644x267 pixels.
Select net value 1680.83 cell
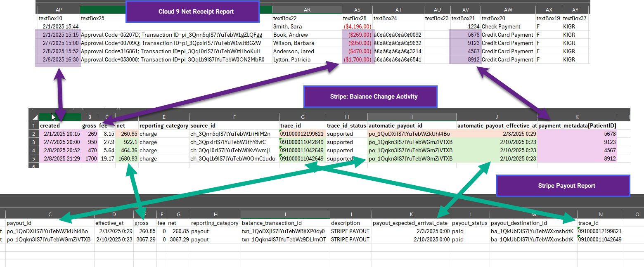pyautogui.click(x=127, y=158)
